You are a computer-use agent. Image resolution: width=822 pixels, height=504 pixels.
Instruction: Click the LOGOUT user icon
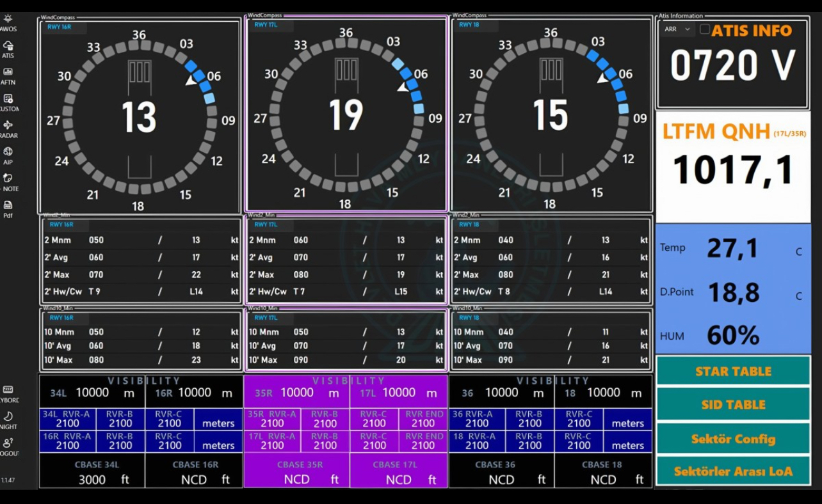[8, 443]
